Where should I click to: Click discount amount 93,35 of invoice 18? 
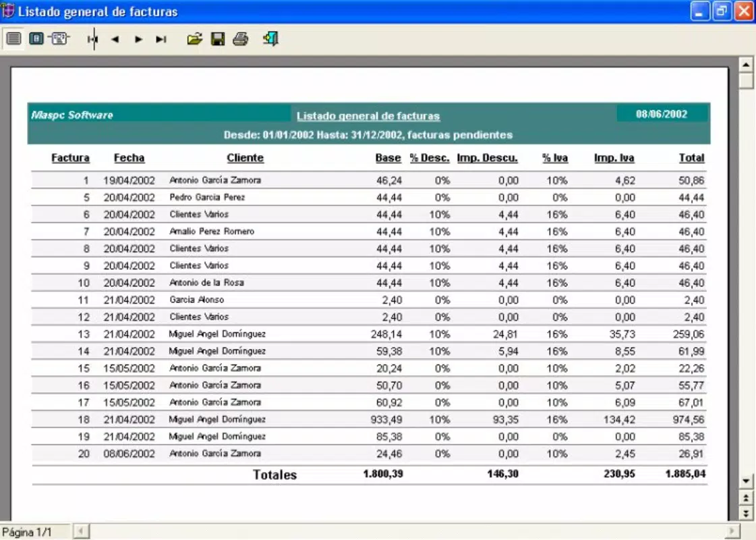click(x=505, y=419)
